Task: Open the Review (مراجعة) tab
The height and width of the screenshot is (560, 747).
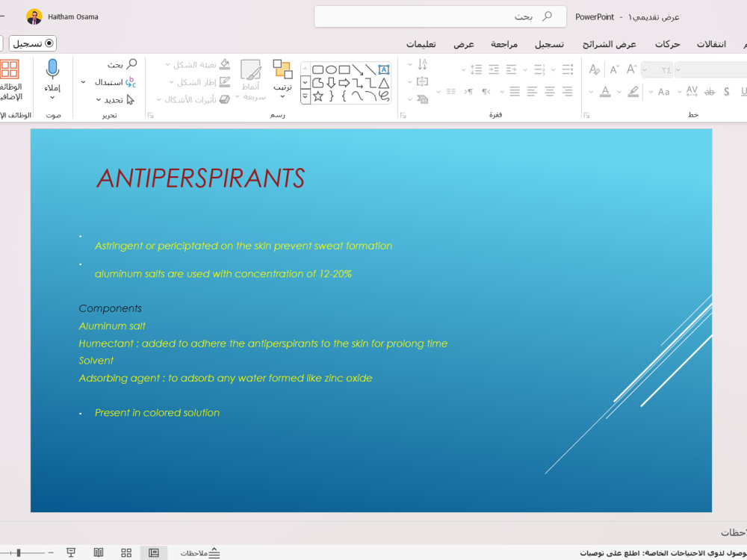Action: point(504,44)
